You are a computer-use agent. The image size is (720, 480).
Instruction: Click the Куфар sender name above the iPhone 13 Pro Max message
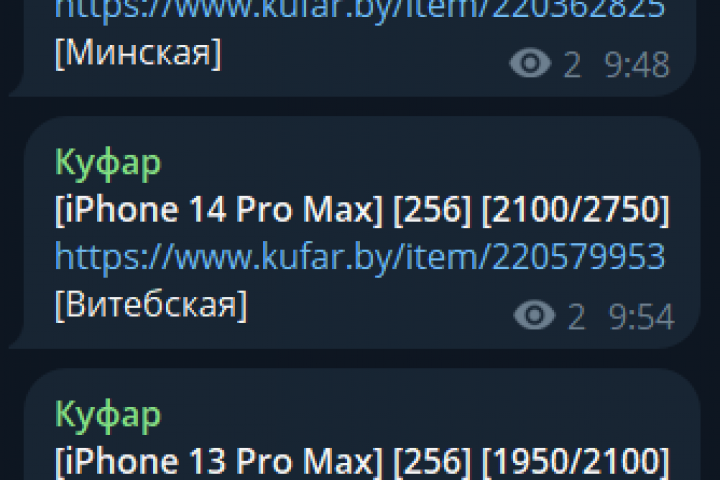108,415
